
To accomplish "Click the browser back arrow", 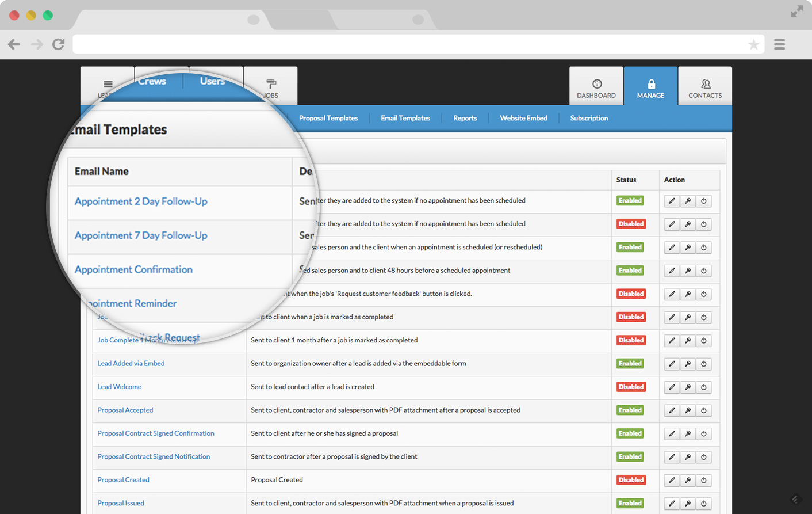I will point(14,44).
